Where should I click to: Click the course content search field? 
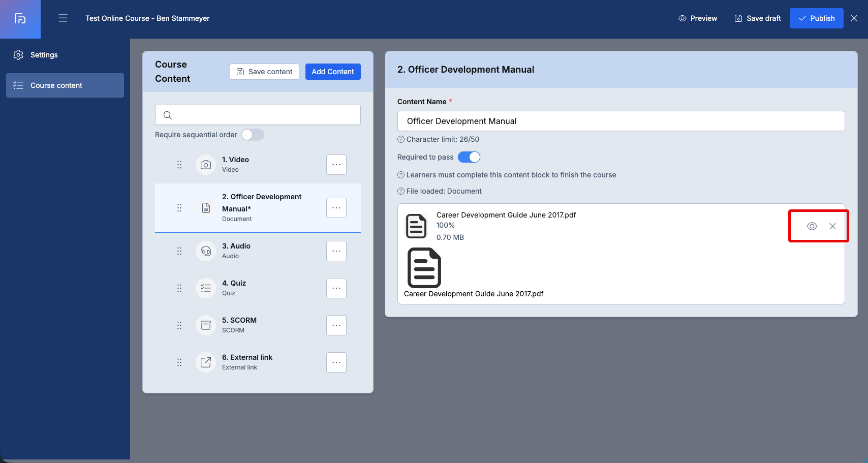pyautogui.click(x=258, y=115)
